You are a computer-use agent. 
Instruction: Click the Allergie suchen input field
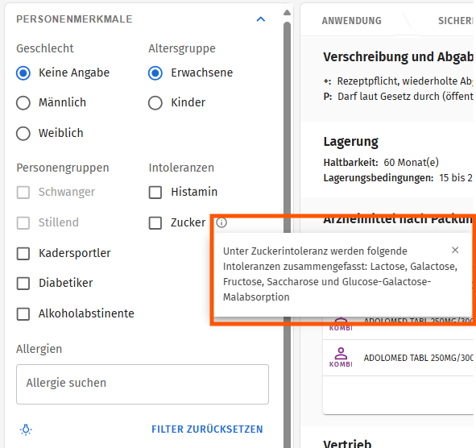[x=143, y=384]
